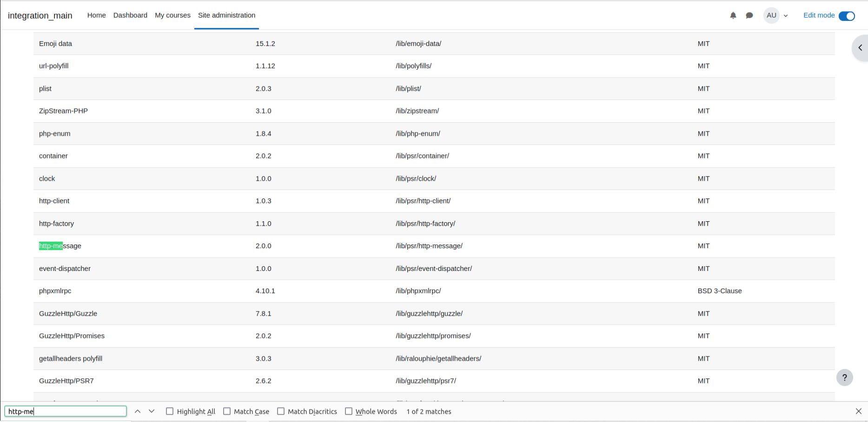Select the container library name

point(53,156)
